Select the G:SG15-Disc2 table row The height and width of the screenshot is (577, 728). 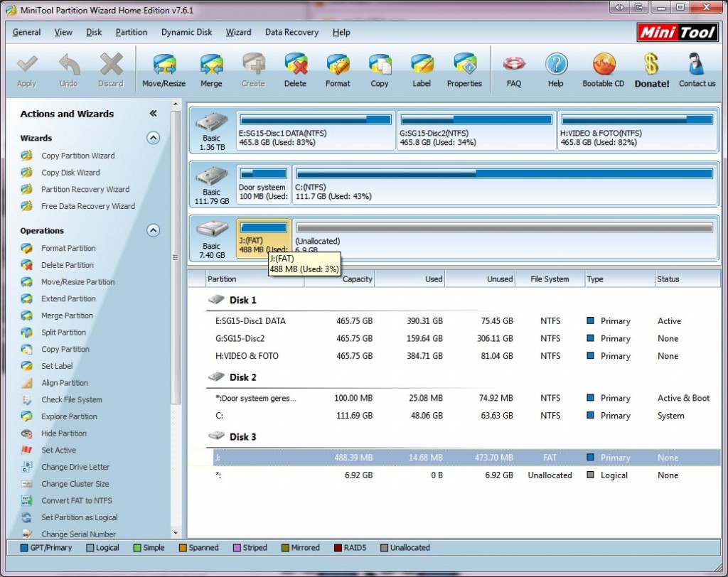point(454,338)
